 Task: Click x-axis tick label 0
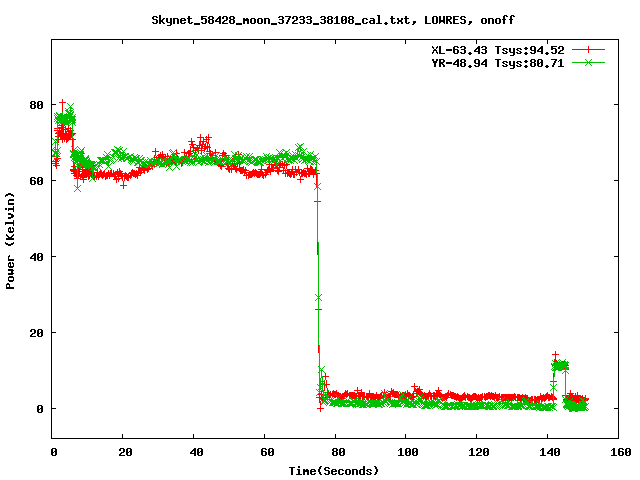(x=54, y=452)
